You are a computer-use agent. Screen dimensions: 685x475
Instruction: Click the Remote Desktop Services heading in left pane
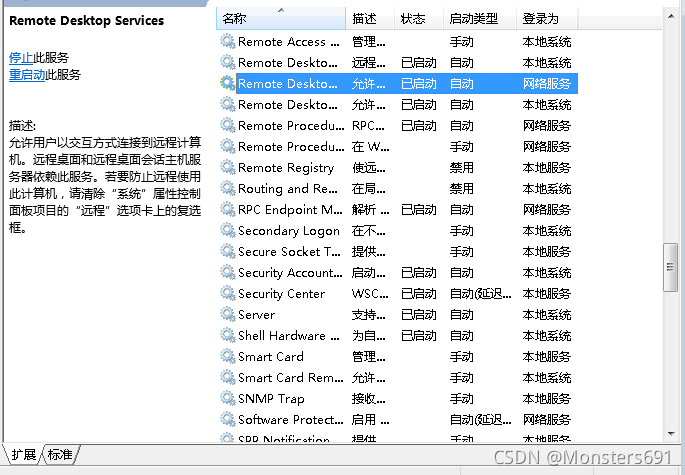(86, 21)
